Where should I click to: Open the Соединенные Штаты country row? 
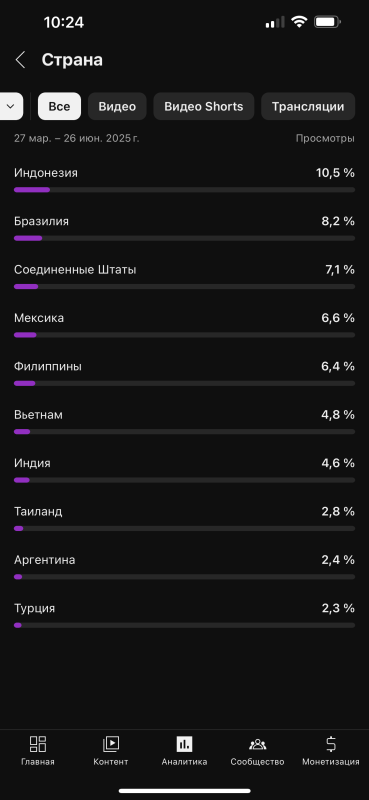coord(184,277)
